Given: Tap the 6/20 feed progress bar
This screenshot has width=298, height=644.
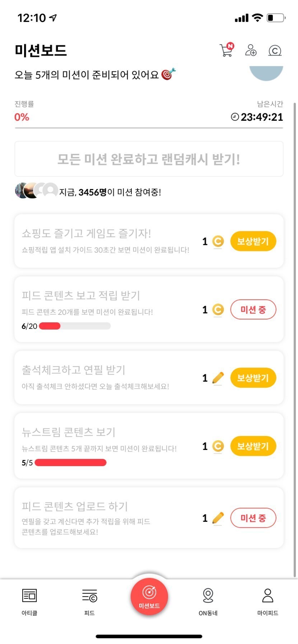Looking at the screenshot, I should click(x=75, y=326).
